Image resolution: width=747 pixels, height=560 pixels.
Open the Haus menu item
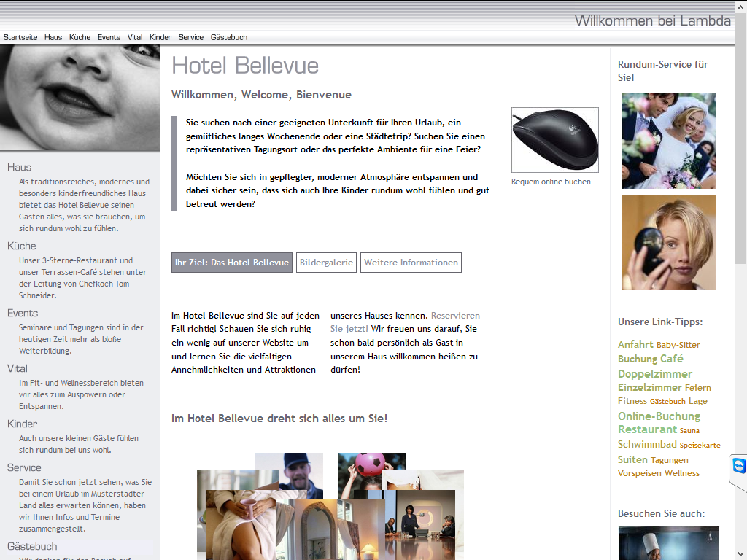(x=53, y=37)
